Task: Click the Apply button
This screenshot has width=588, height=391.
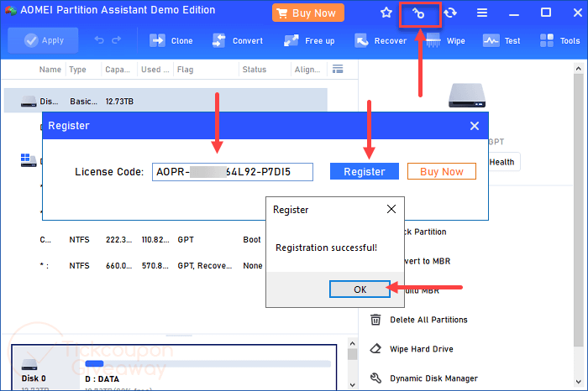Action: click(x=43, y=40)
